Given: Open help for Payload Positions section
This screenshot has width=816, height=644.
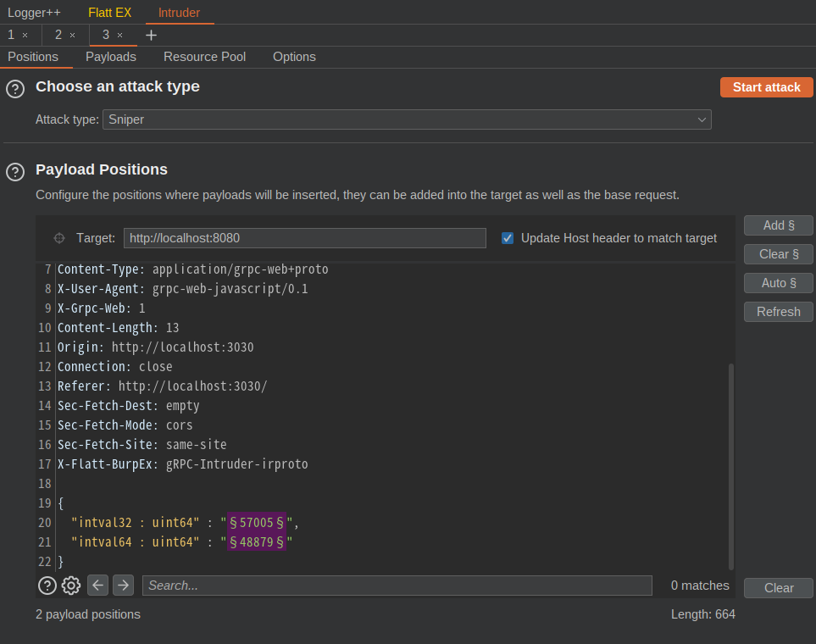Looking at the screenshot, I should tap(15, 172).
